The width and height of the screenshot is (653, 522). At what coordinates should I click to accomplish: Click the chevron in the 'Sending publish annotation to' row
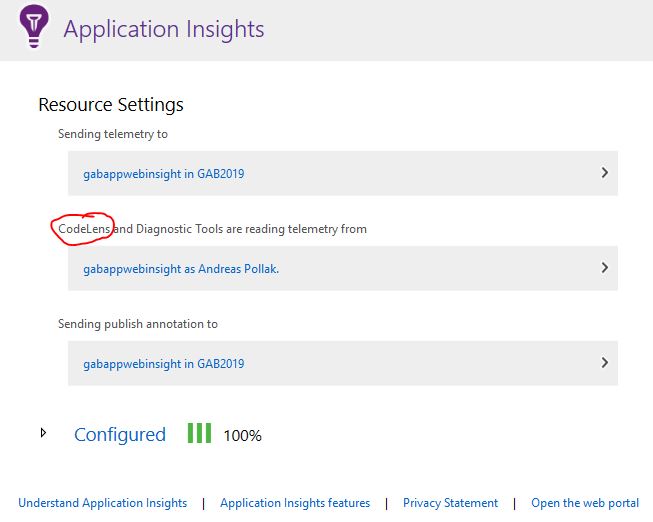605,362
